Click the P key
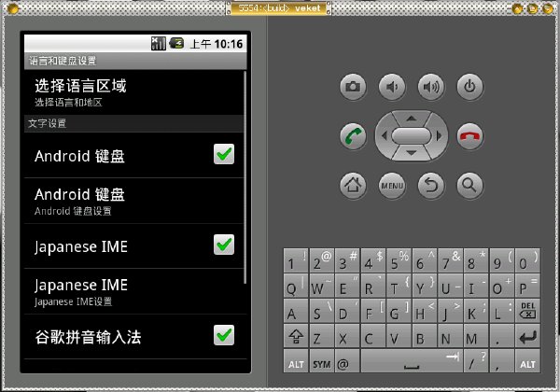The height and width of the screenshot is (392, 560). (x=527, y=286)
